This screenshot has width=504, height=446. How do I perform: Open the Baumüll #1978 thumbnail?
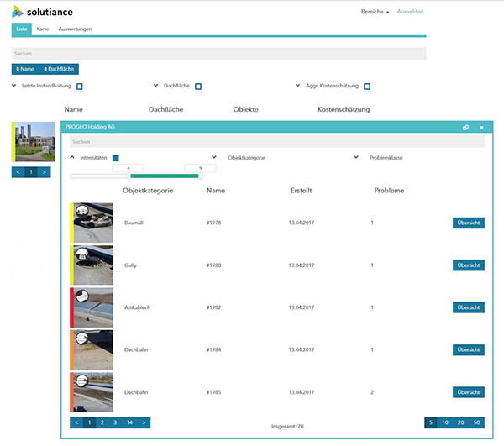(92, 223)
